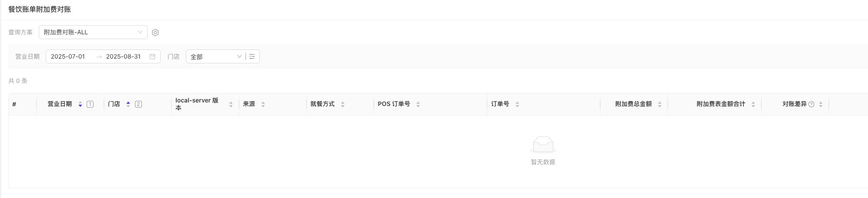
Task: Click help icon next to 对账差异 header
Action: (811, 104)
